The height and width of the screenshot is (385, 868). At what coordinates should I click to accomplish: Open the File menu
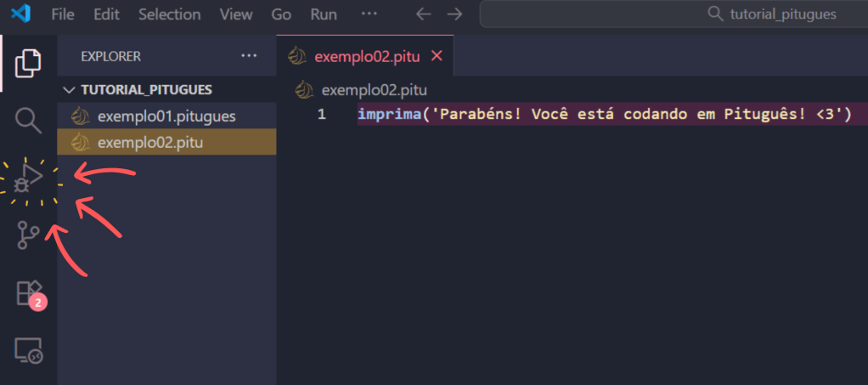tap(63, 14)
